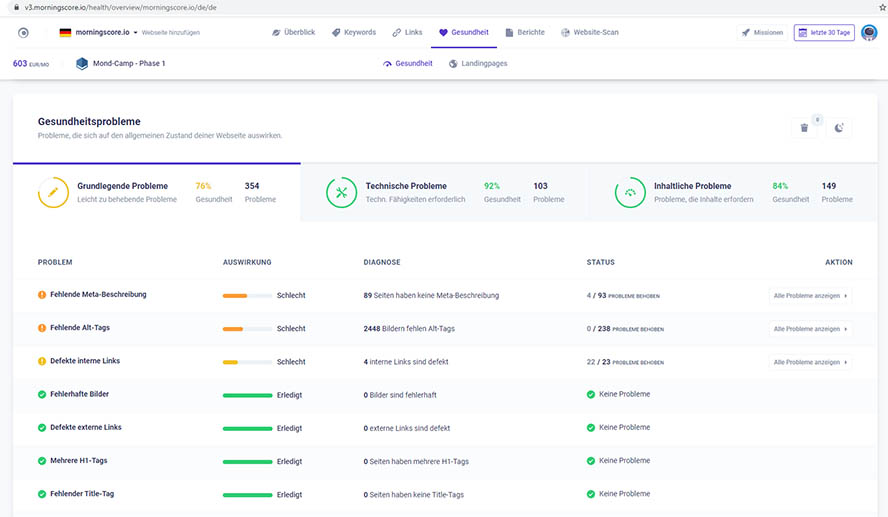Open the Keywords tab

(x=353, y=32)
